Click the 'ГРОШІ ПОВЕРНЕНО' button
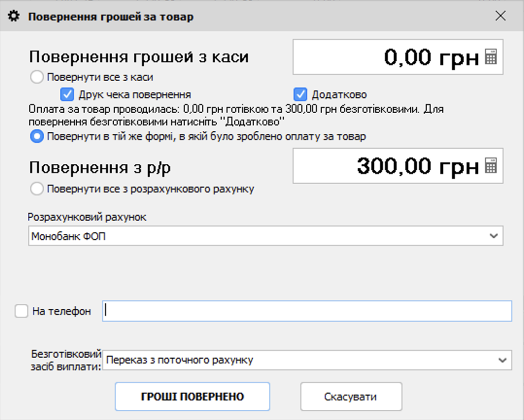 tap(192, 397)
